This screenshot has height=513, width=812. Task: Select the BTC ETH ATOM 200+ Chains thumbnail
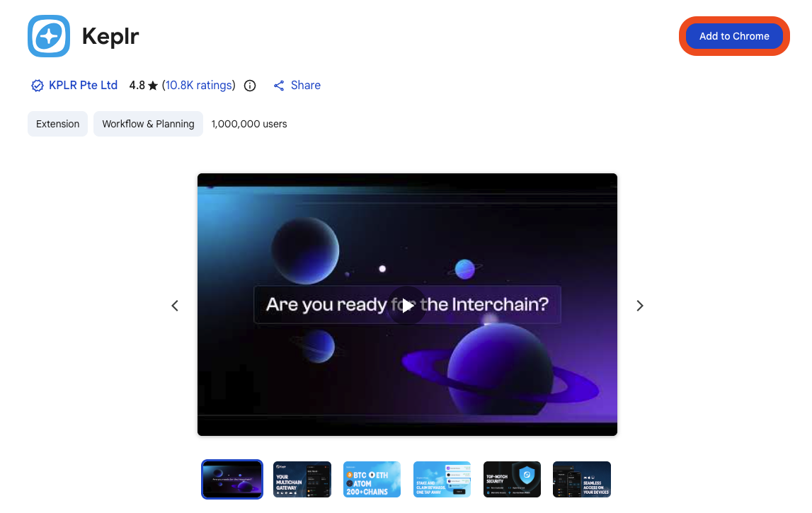372,479
